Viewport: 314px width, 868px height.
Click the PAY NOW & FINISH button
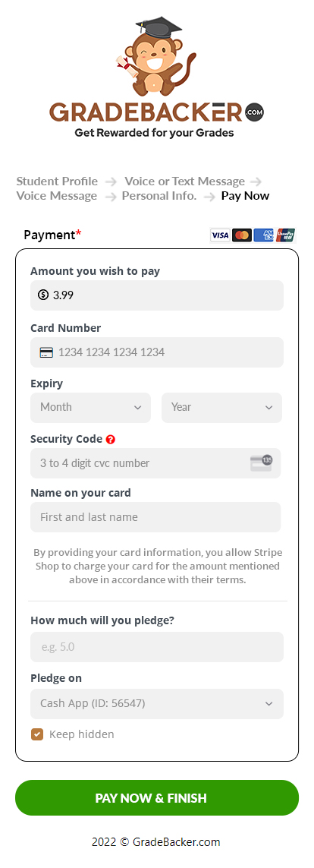click(157, 797)
